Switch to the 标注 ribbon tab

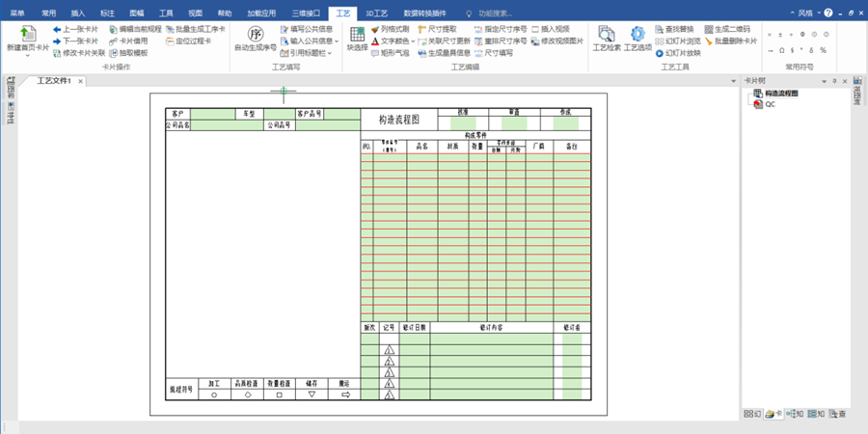tap(107, 13)
